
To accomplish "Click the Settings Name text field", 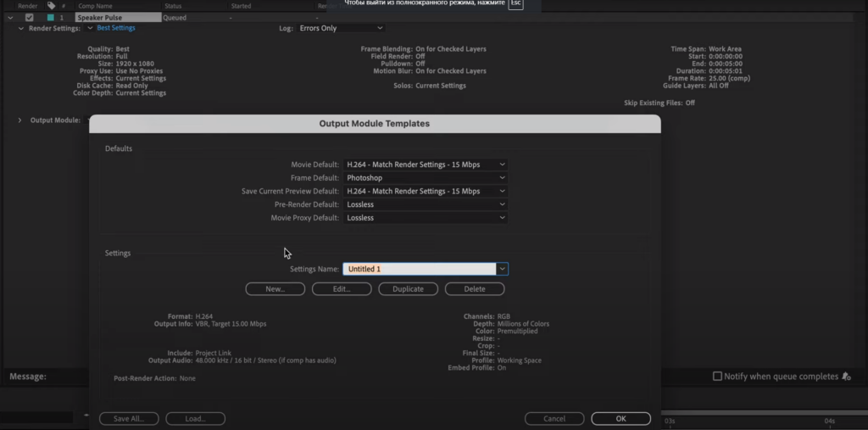I will 420,269.
